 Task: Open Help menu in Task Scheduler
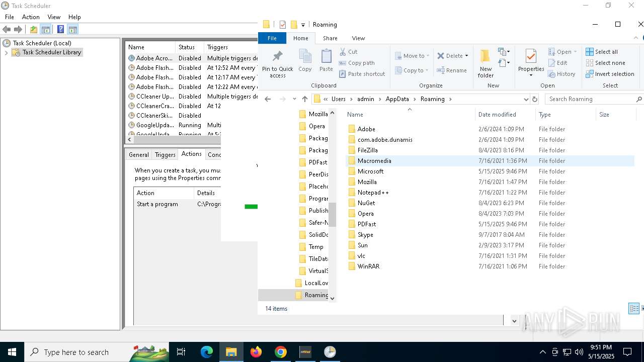click(x=74, y=17)
